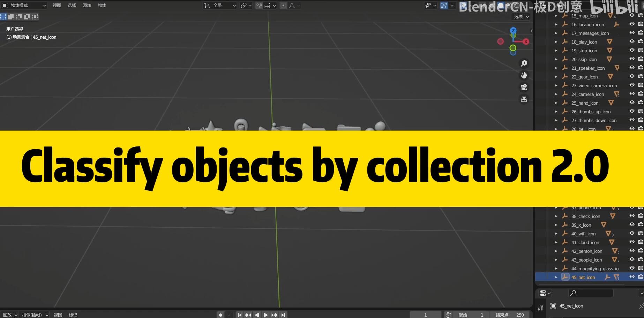This screenshot has width=644, height=318.
Task: Toggle orthographic grid view gizmo icon
Action: (x=524, y=99)
